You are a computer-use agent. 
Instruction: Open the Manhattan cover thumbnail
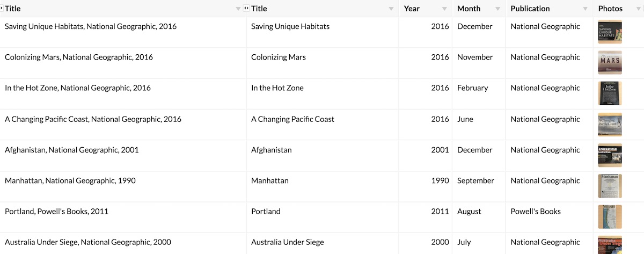(610, 186)
